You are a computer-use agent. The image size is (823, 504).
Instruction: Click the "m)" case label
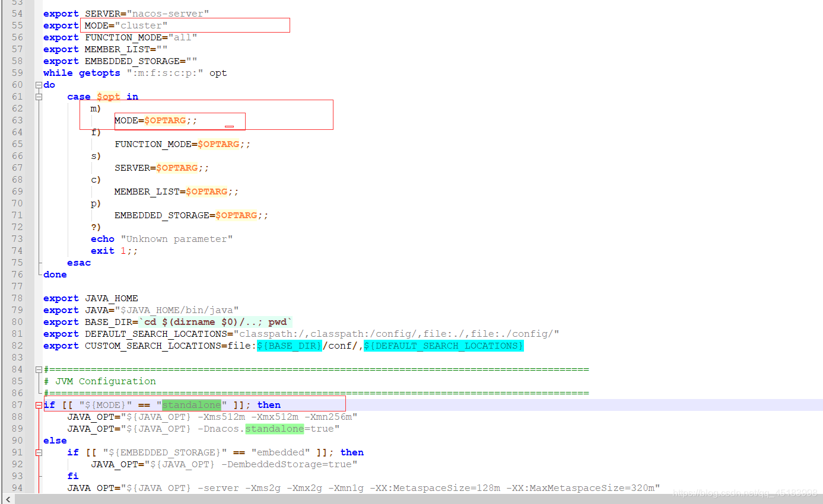pos(96,109)
